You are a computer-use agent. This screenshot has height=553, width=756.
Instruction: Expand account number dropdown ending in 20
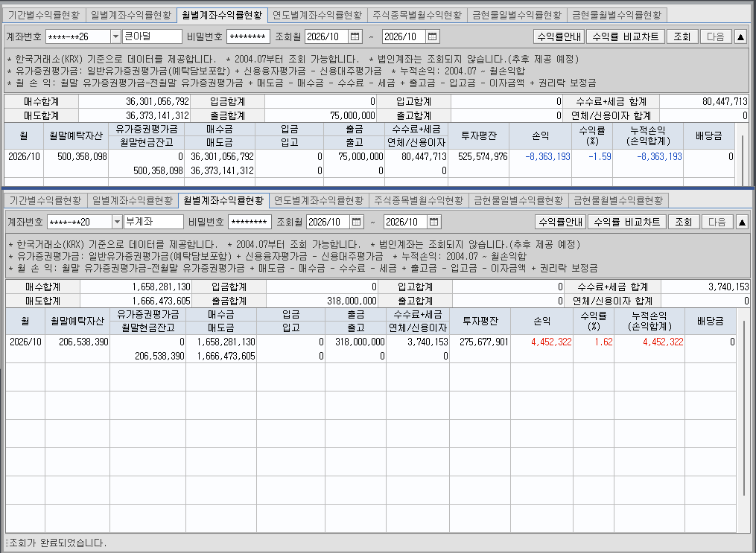[117, 222]
